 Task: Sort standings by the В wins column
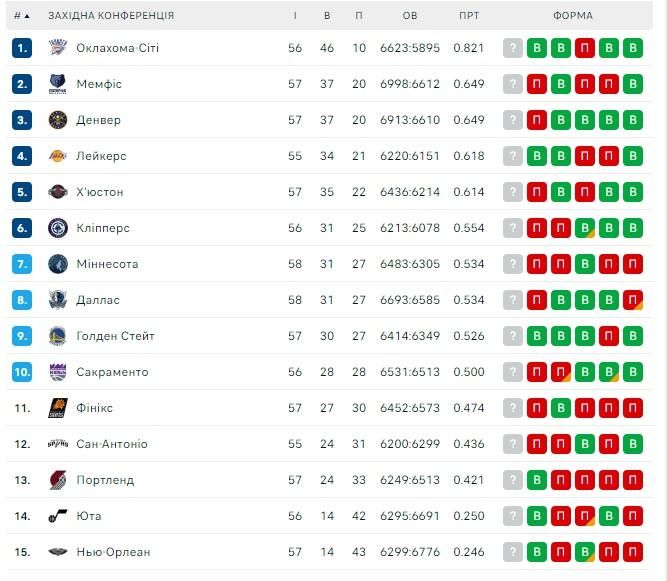[327, 16]
